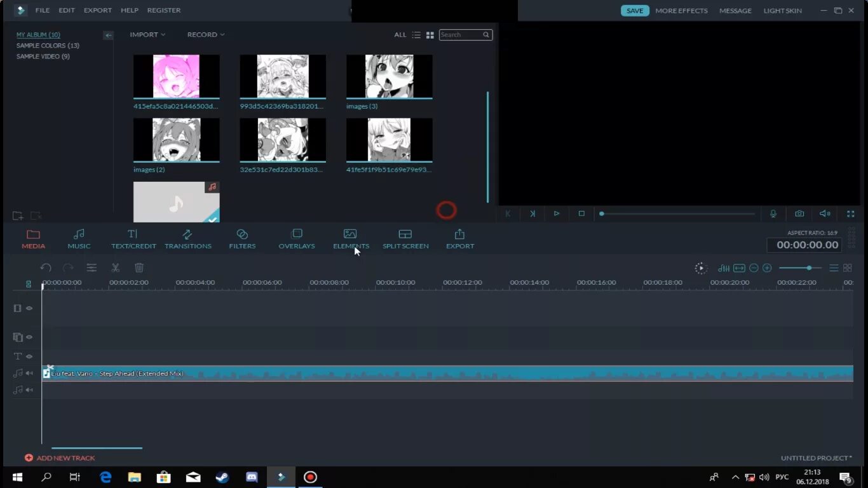Image resolution: width=868 pixels, height=488 pixels.
Task: Add a new media folder
Action: 18,216
